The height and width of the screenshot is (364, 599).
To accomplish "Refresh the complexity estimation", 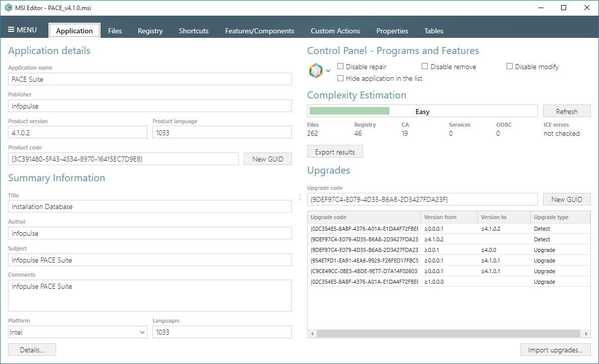I will (567, 111).
